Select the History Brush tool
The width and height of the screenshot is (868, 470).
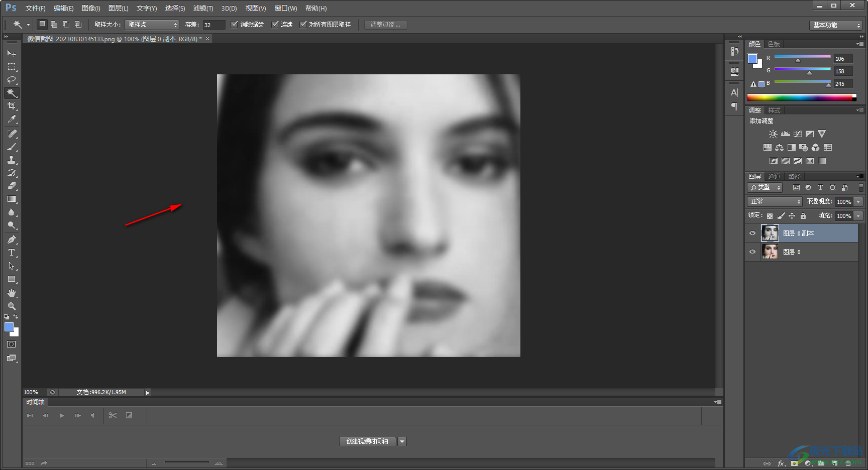(x=12, y=173)
